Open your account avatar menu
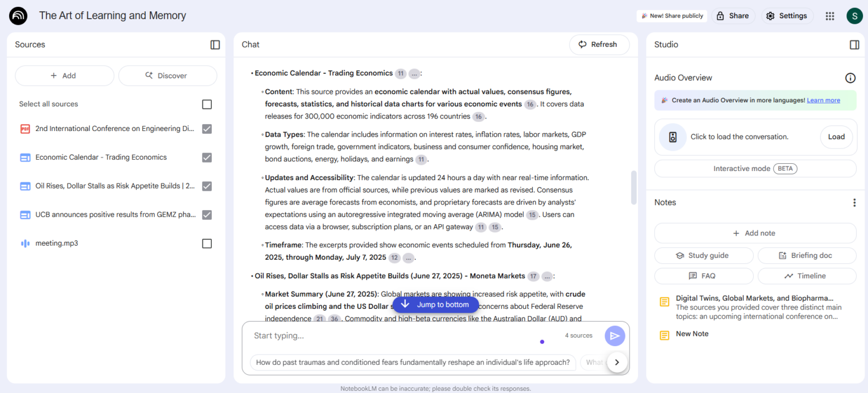The height and width of the screenshot is (393, 868). click(x=854, y=16)
